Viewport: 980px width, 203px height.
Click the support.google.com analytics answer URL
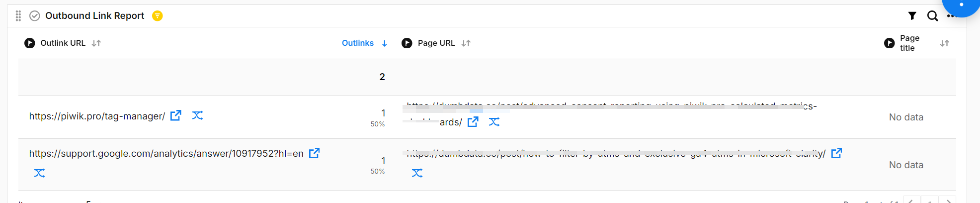point(166,154)
